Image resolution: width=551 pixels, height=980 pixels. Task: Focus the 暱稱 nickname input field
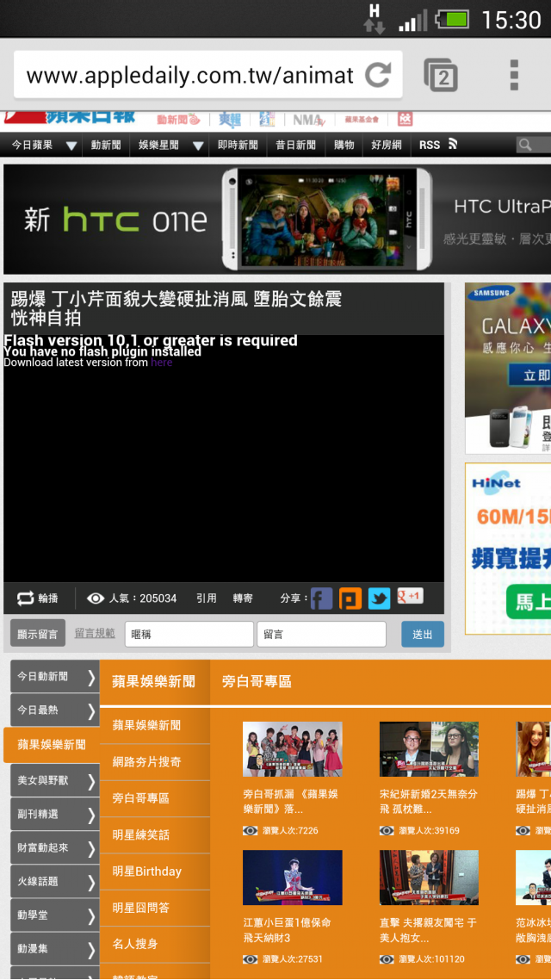click(x=189, y=634)
